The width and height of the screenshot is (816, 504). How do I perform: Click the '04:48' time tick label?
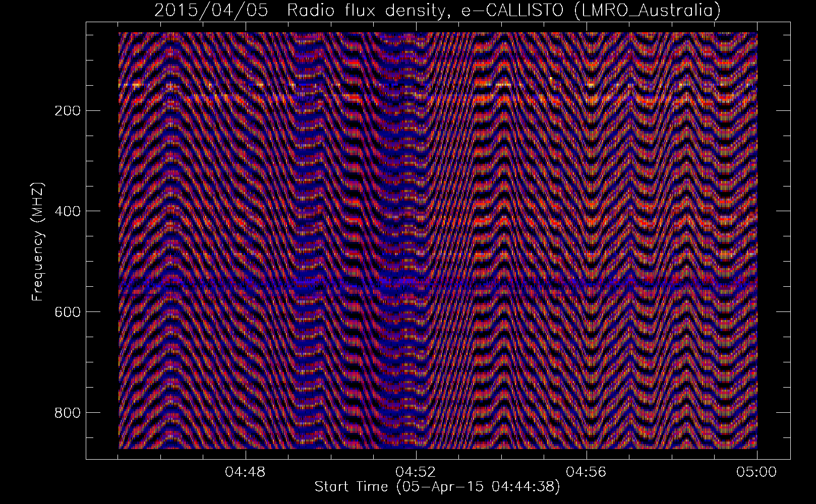246,472
